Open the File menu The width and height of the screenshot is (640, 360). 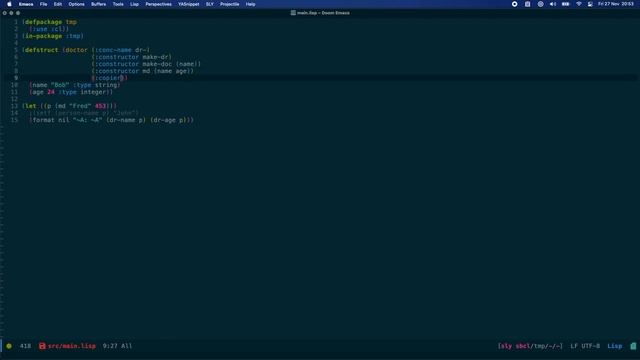pos(43,4)
